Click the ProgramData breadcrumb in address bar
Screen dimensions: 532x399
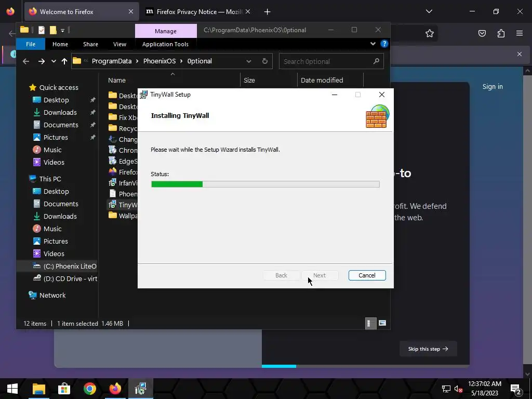pos(112,61)
